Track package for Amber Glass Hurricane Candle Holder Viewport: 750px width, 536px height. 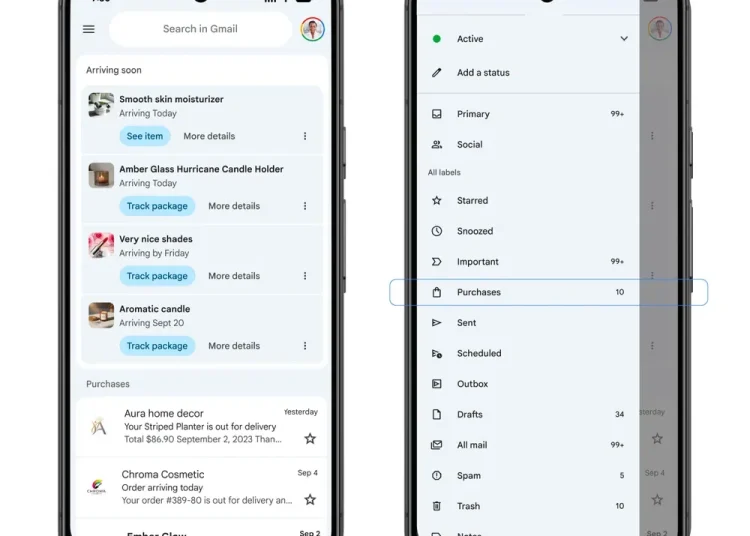point(157,206)
